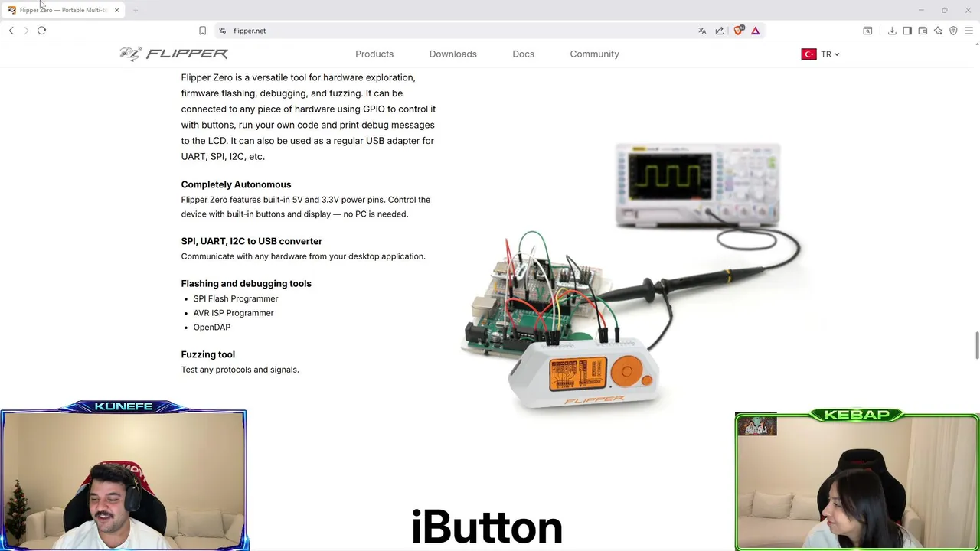
Task: Click the 'SPI Flash Programmer' list item
Action: click(236, 298)
